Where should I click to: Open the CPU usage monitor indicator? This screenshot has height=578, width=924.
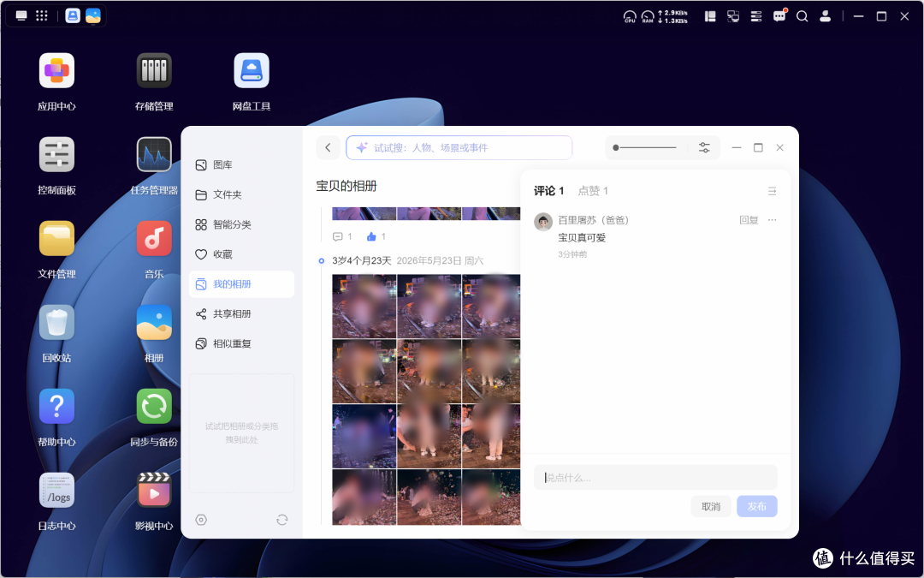tap(630, 16)
